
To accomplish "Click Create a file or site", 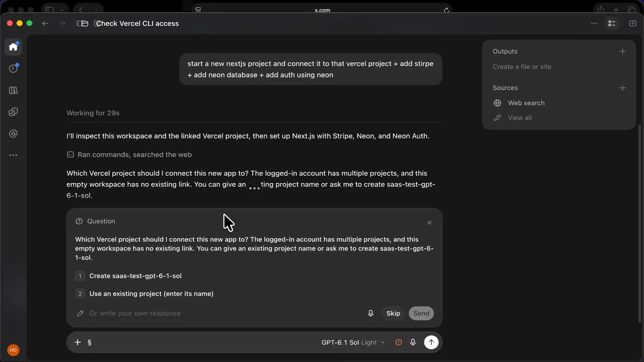I will (x=522, y=67).
